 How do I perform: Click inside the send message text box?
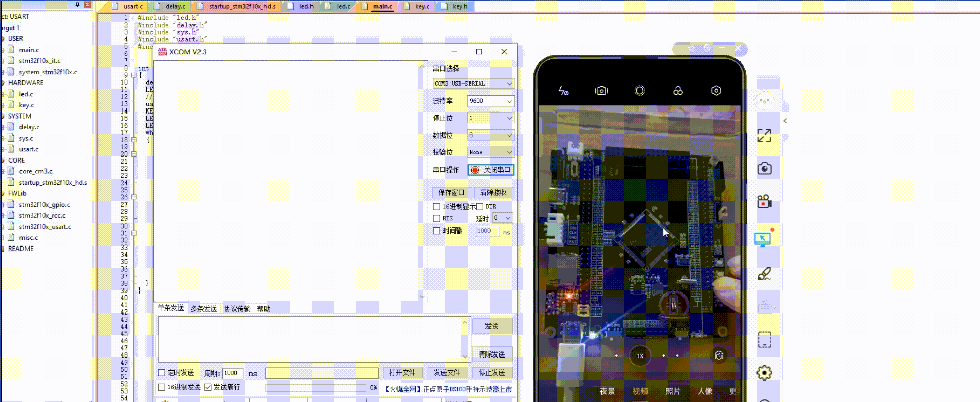tap(310, 339)
